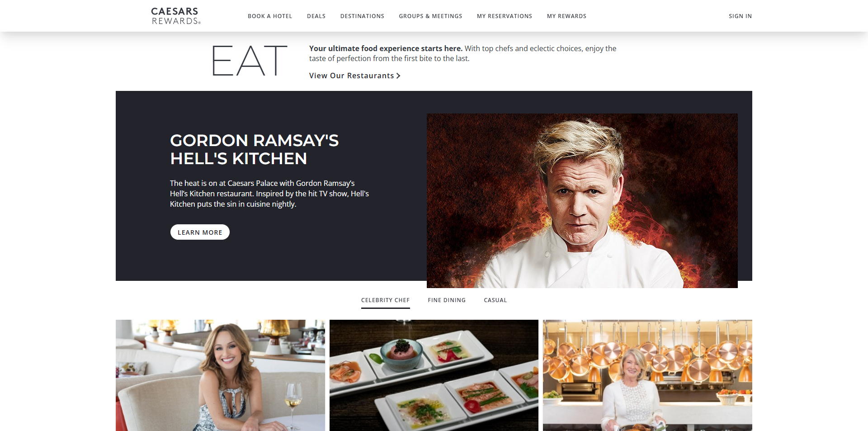Open Groups & Meetings menu
Image resolution: width=868 pixels, height=431 pixels.
point(430,16)
